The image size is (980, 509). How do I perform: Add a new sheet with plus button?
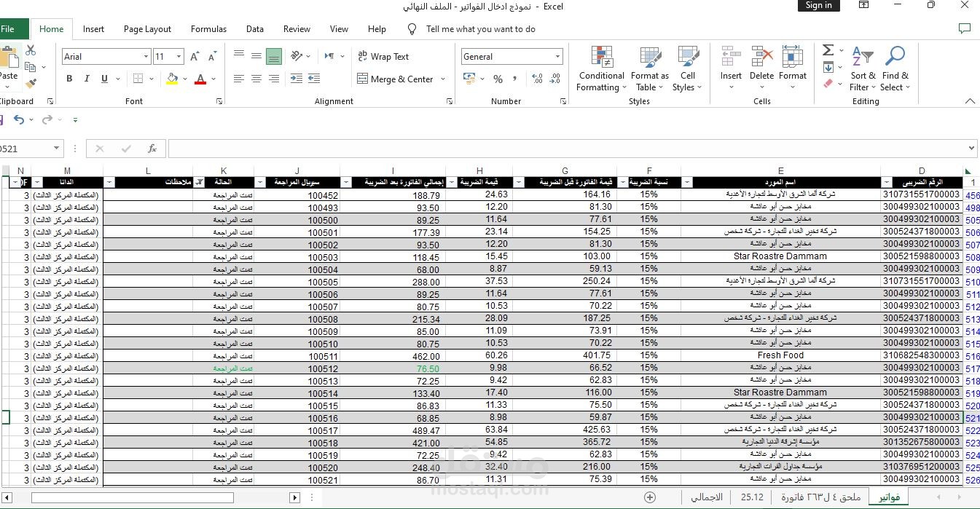pos(650,497)
